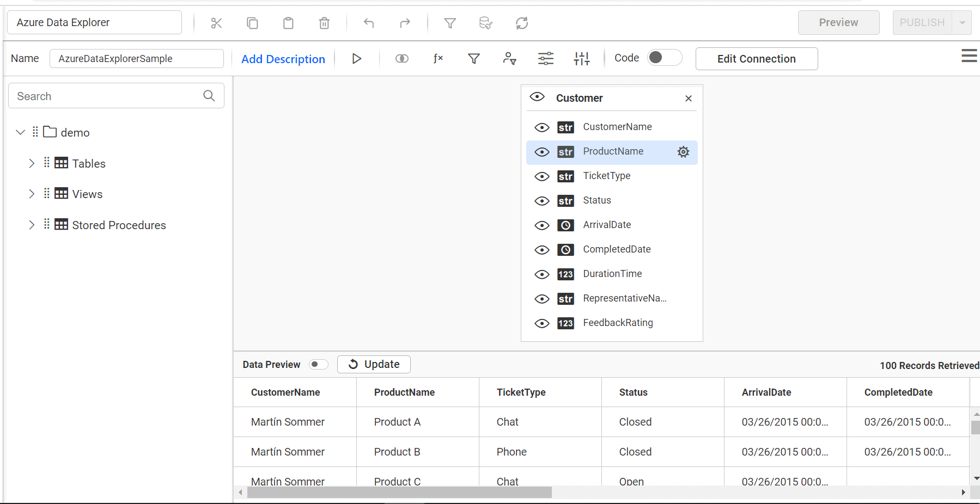Click Edit Connection button
Image resolution: width=980 pixels, height=504 pixels.
(757, 59)
